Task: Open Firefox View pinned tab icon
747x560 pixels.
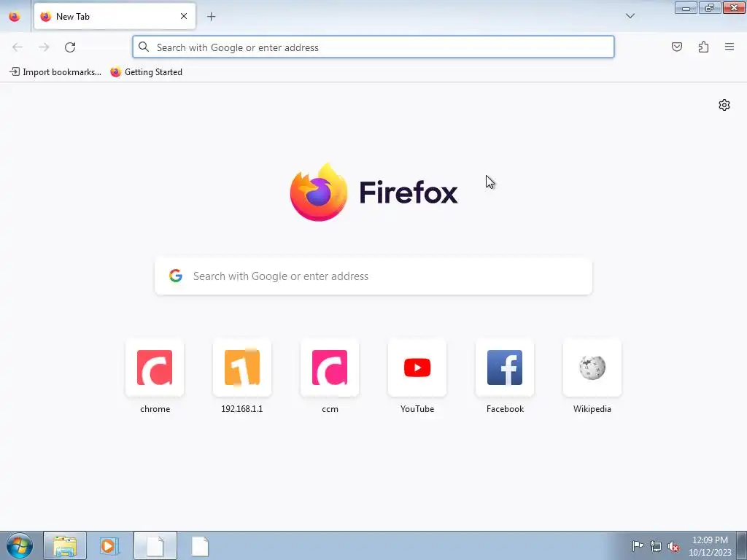Action: (x=15, y=17)
